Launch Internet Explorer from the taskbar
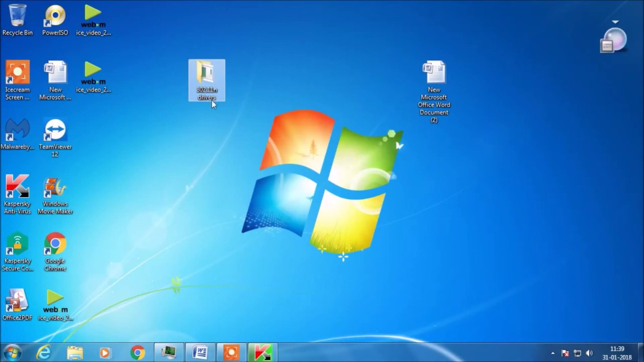The width and height of the screenshot is (644, 362). coord(44,353)
